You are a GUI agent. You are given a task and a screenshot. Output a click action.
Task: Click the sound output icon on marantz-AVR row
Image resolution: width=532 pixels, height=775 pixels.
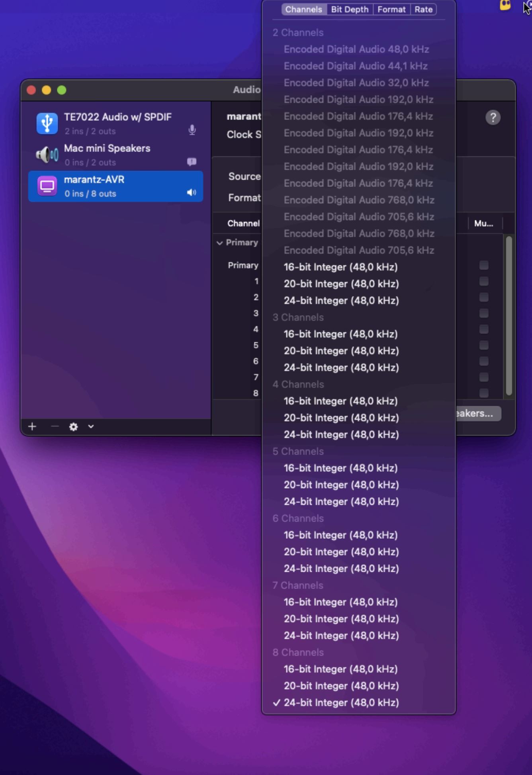tap(192, 193)
